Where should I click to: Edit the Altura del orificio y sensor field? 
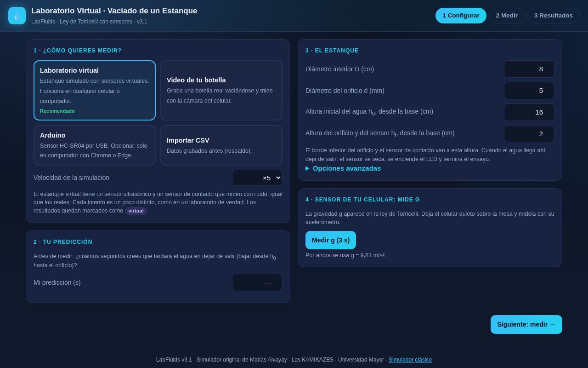[x=529, y=134]
